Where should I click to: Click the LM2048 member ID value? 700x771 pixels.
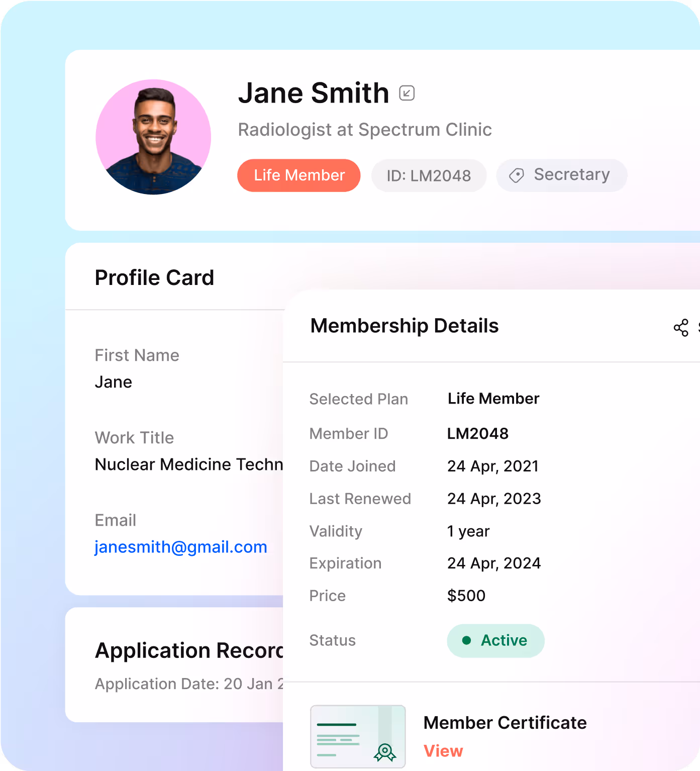[478, 433]
